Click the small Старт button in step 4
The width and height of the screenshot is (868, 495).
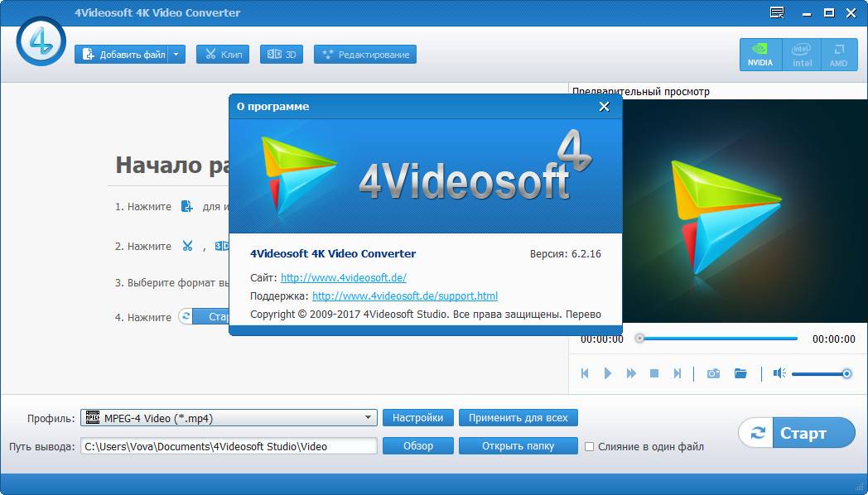(x=204, y=317)
